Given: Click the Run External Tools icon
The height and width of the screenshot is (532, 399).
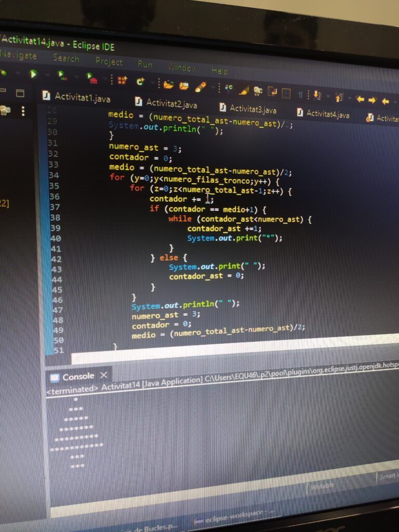Looking at the screenshot, I should pos(92,78).
